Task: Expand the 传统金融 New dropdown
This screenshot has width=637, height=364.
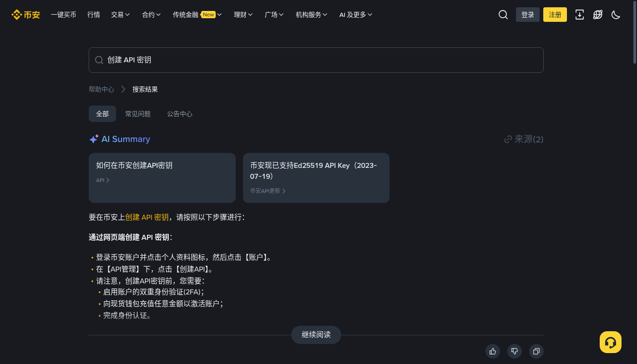Action: [197, 15]
